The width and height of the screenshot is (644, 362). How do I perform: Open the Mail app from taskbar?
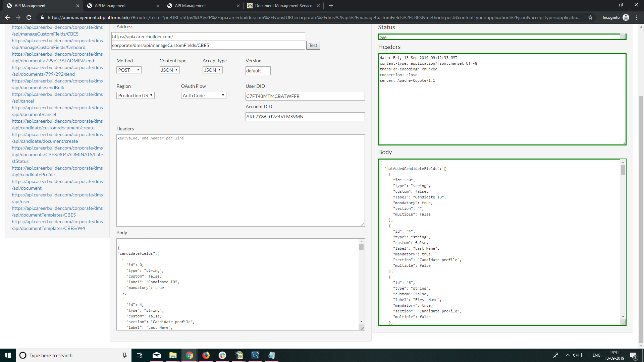coord(157,355)
